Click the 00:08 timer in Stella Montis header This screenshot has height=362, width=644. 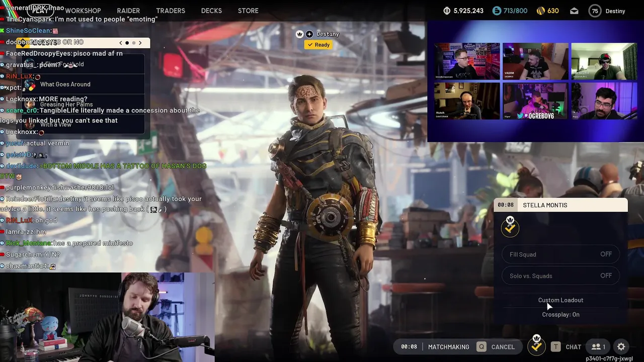tap(506, 205)
